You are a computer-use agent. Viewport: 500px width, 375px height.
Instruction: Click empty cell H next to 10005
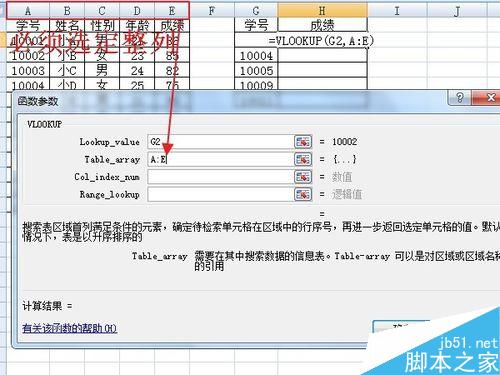[x=322, y=70]
